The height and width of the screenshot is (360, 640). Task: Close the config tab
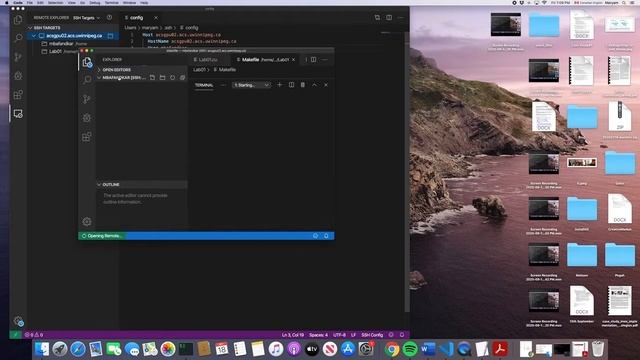156,18
